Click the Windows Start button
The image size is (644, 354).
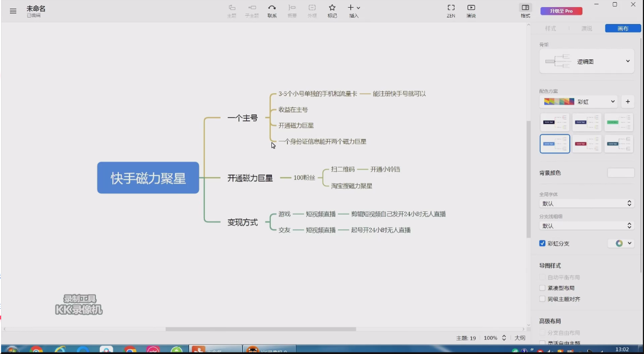tap(11, 350)
